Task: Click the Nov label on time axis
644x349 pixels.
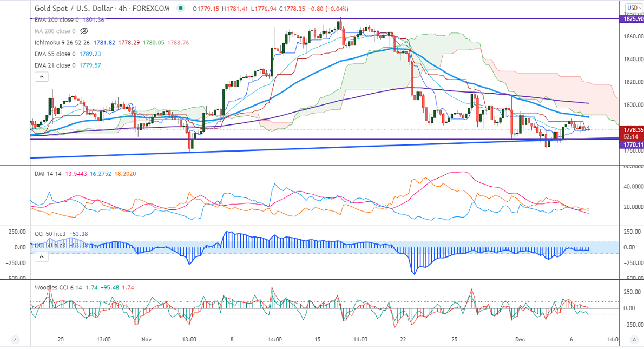Action: [146, 340]
